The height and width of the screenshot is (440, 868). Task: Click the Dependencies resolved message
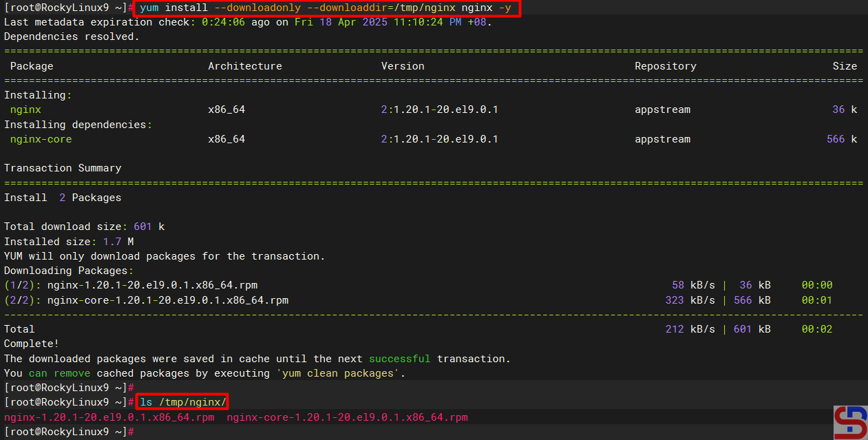click(x=72, y=36)
